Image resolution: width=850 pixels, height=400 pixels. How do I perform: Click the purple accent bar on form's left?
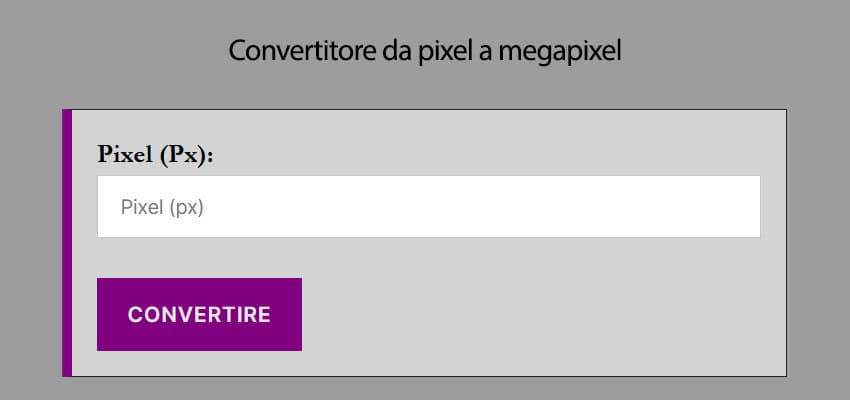pos(67,243)
